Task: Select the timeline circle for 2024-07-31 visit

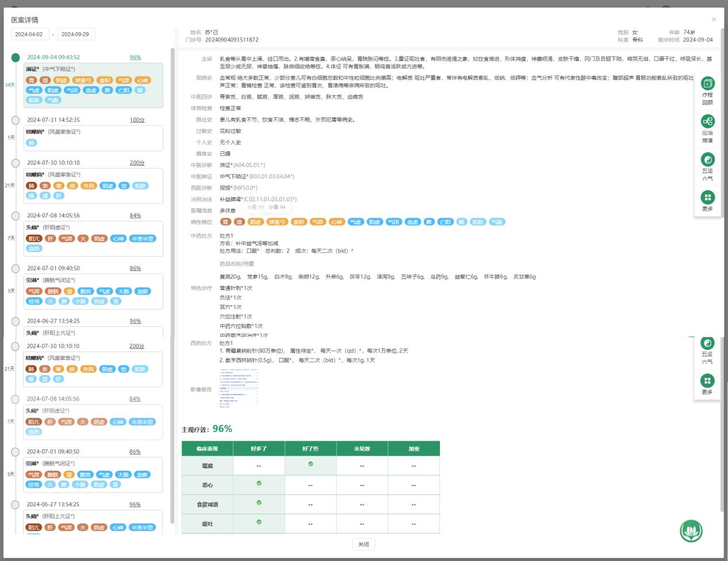Action: [x=16, y=120]
